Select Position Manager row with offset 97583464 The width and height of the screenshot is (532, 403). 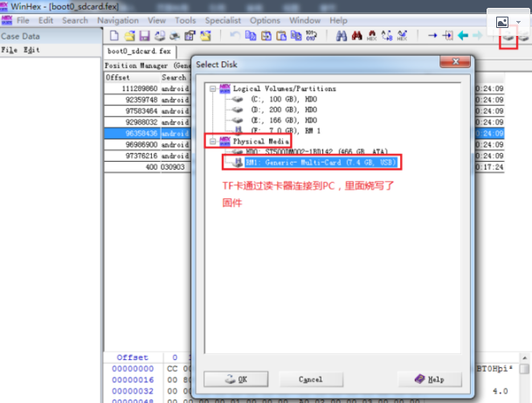[x=148, y=111]
